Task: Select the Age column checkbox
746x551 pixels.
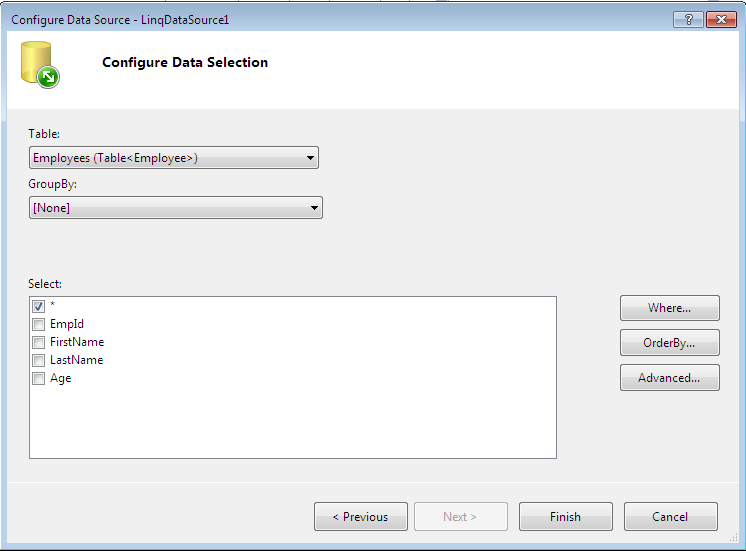Action: (x=39, y=378)
